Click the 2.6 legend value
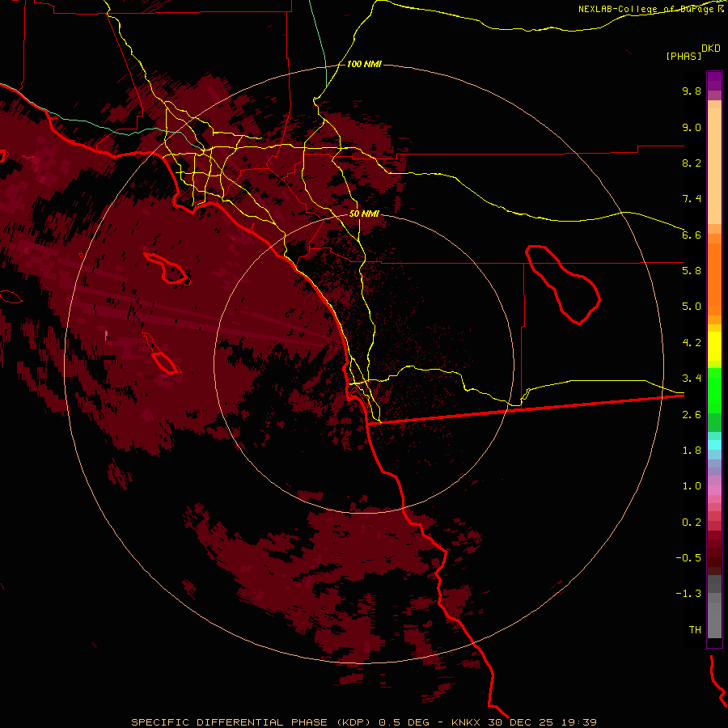 click(x=692, y=415)
